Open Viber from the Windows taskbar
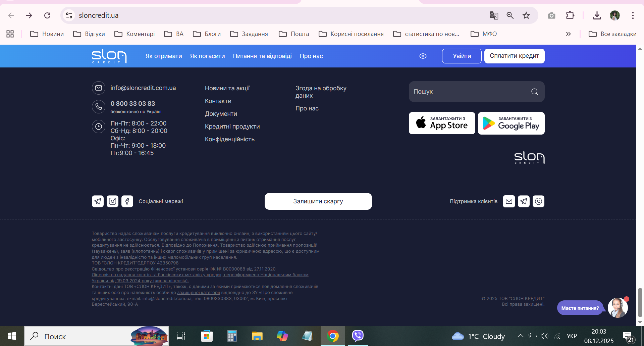This screenshot has height=346, width=644. 358,336
